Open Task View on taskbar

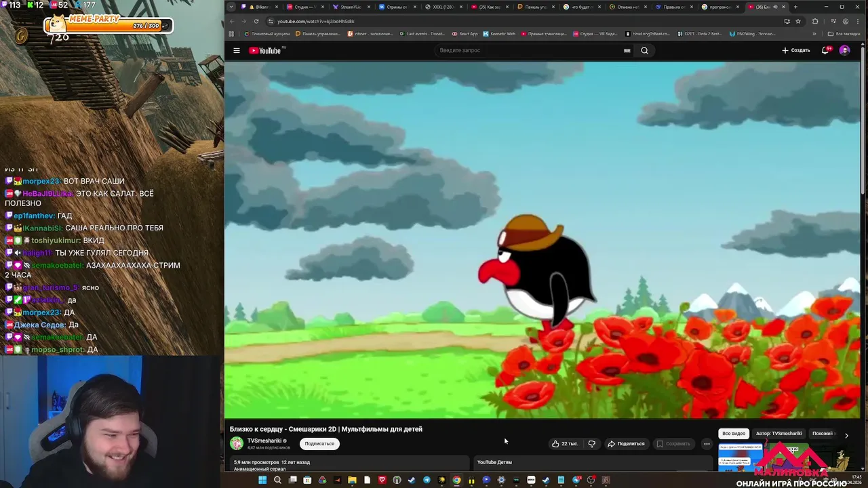point(292,480)
